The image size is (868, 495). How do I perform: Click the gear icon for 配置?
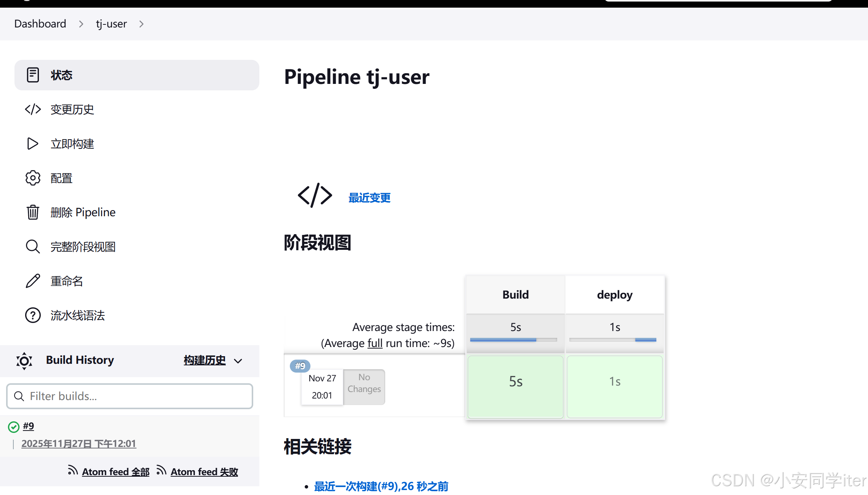[33, 178]
